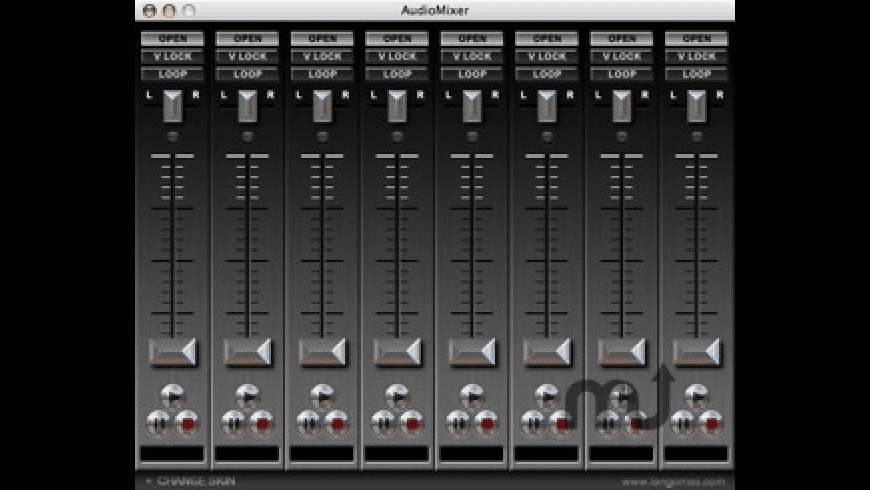Toggle V LOCK on channel 6
Screen dimensions: 870x490
click(x=547, y=56)
